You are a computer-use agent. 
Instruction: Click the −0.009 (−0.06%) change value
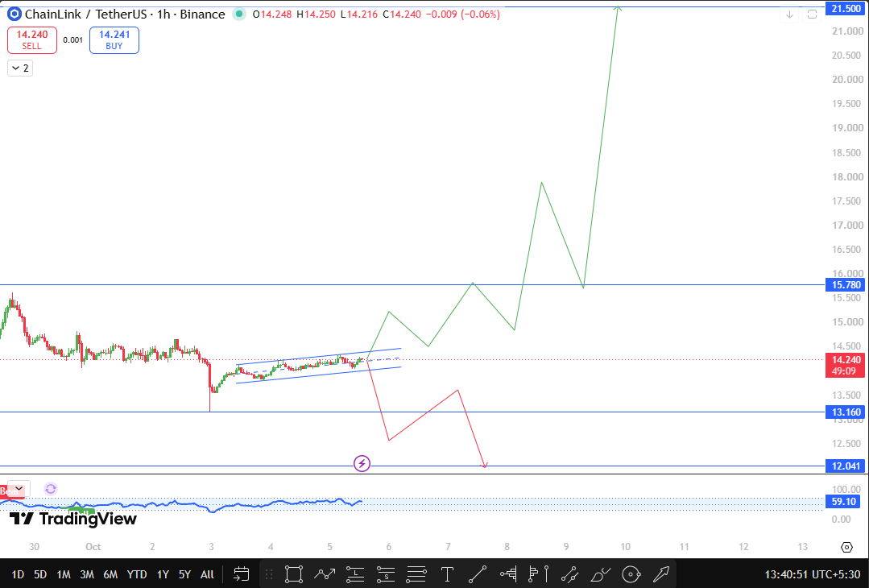(x=463, y=14)
